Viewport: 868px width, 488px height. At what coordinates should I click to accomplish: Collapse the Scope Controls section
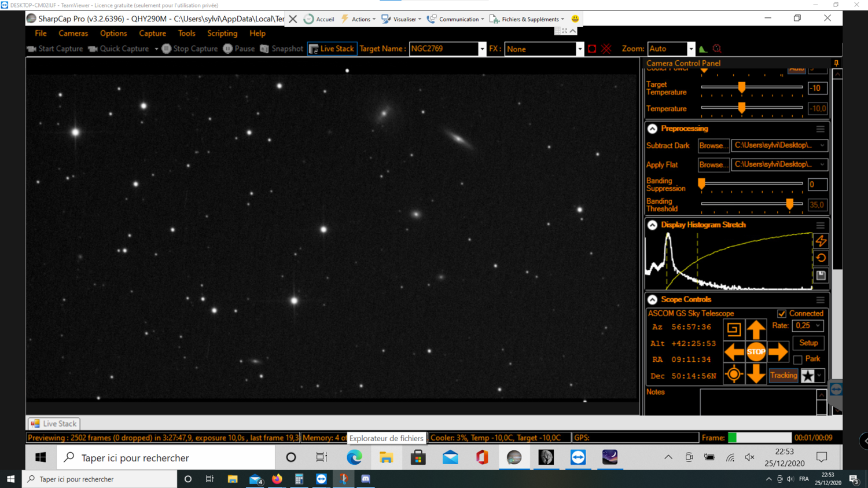[652, 299]
